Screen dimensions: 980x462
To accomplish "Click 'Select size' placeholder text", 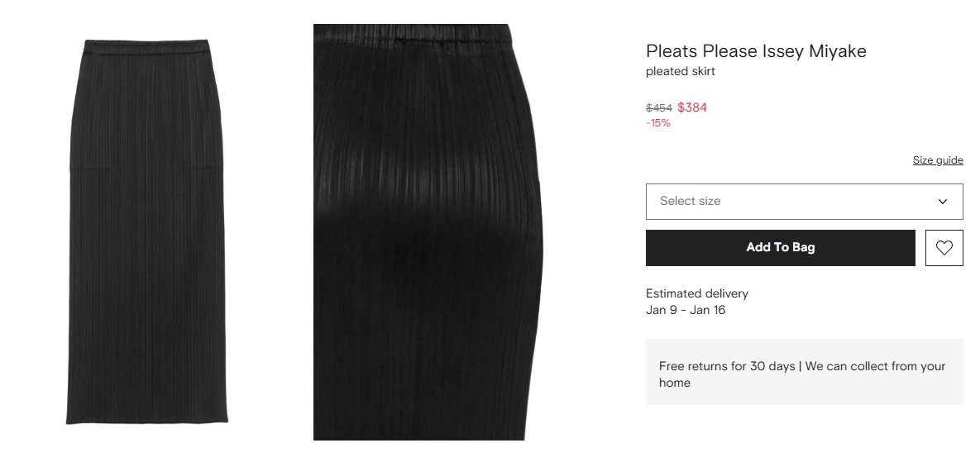I will point(690,201).
